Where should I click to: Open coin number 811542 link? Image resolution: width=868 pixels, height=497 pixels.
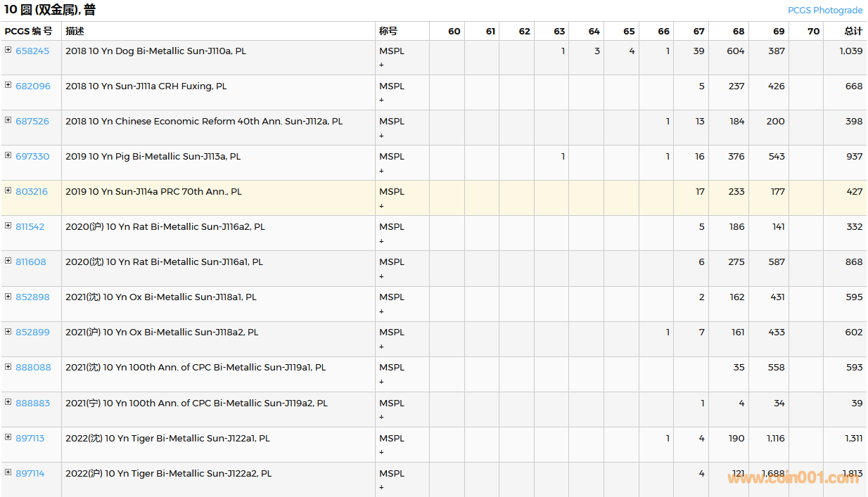[x=30, y=227]
